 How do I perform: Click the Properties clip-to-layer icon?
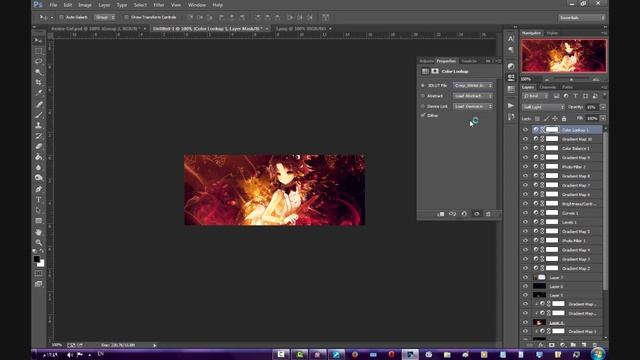click(440, 214)
